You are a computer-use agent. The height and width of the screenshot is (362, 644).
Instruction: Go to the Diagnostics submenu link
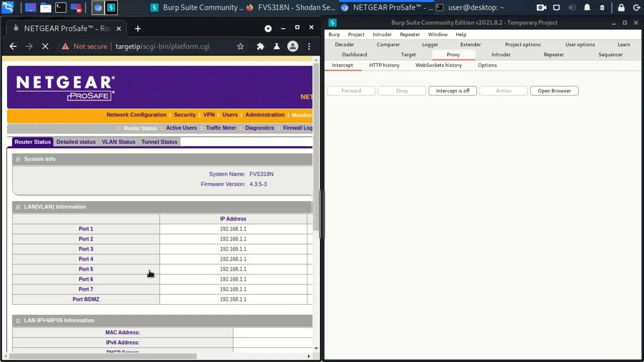pos(259,128)
